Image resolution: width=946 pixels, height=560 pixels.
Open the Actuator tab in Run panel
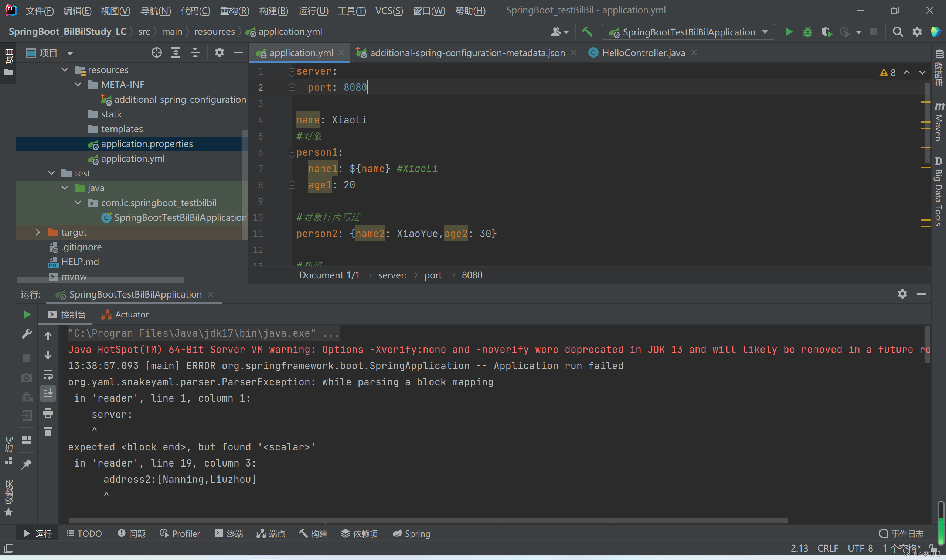(x=125, y=315)
